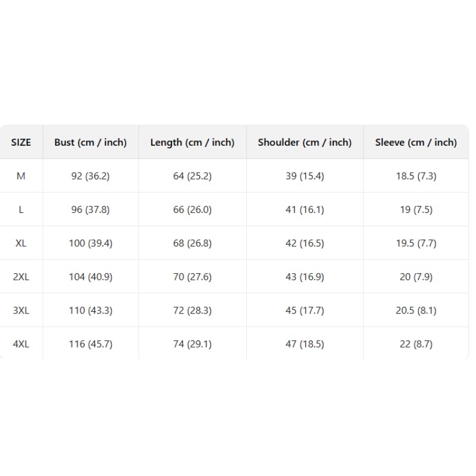This screenshot has height=476, width=476.
Task: Click sleeve value 20 (7.9)
Action: 416,277
